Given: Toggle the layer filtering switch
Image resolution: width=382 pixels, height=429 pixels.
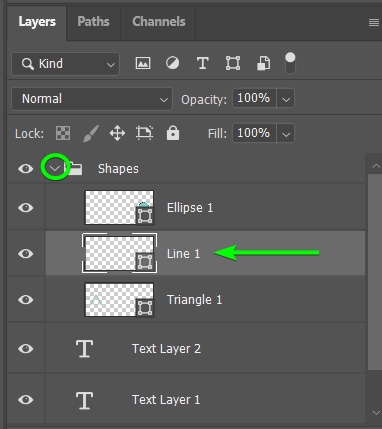Looking at the screenshot, I should click(x=290, y=63).
